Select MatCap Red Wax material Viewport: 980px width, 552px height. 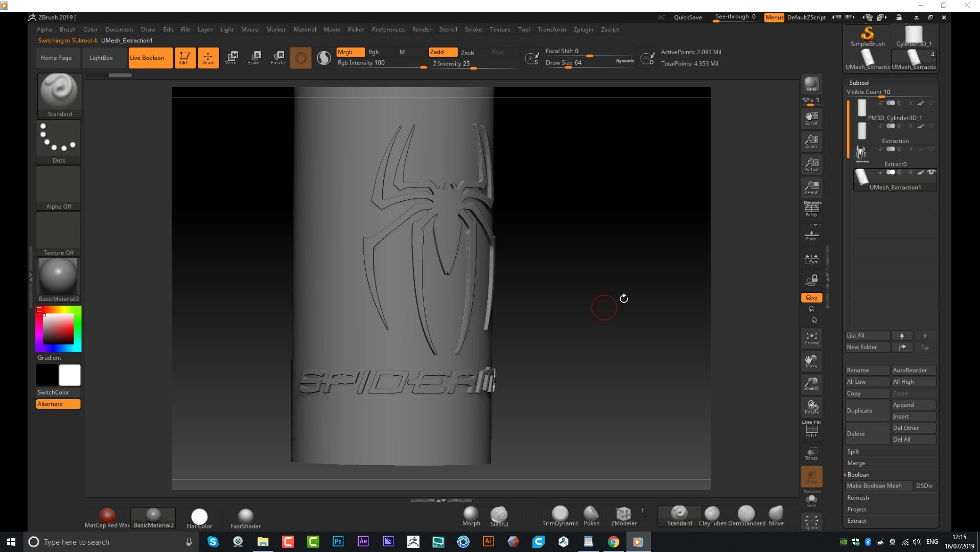click(107, 518)
